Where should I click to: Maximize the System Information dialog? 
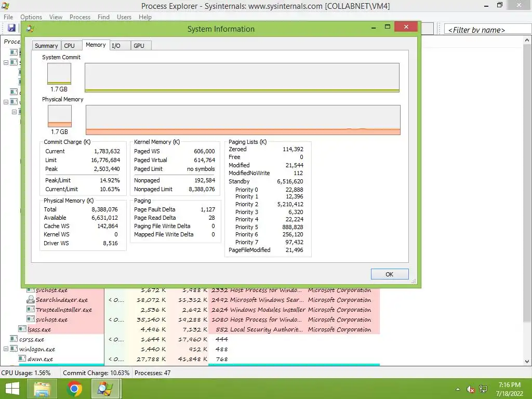pyautogui.click(x=388, y=27)
